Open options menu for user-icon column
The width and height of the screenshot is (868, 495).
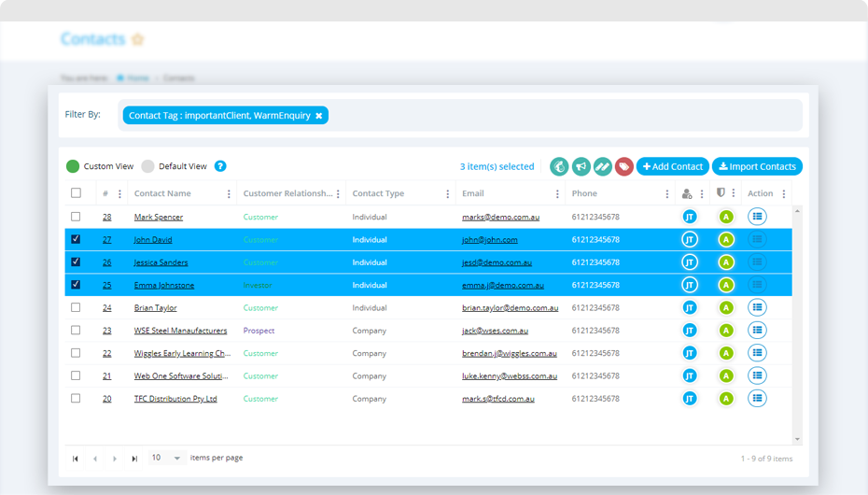[702, 193]
